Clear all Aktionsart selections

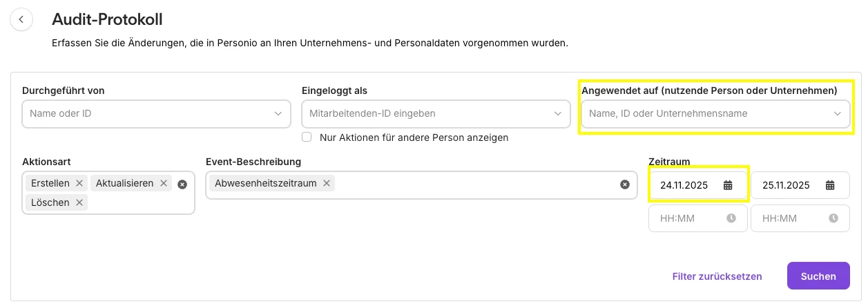click(x=182, y=184)
